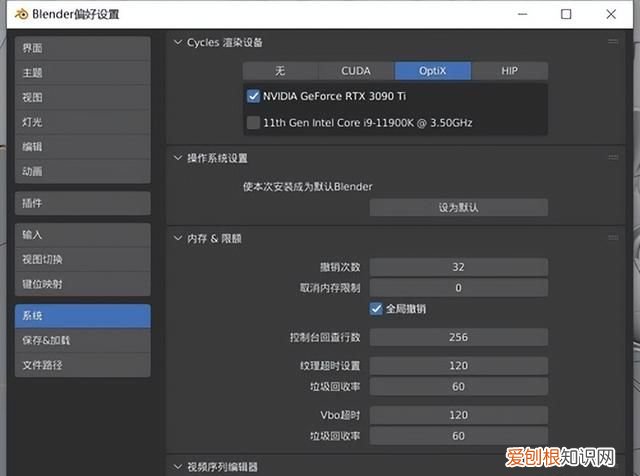Click drag handle of 内存 & 限额 panel
This screenshot has height=476, width=640.
[612, 238]
